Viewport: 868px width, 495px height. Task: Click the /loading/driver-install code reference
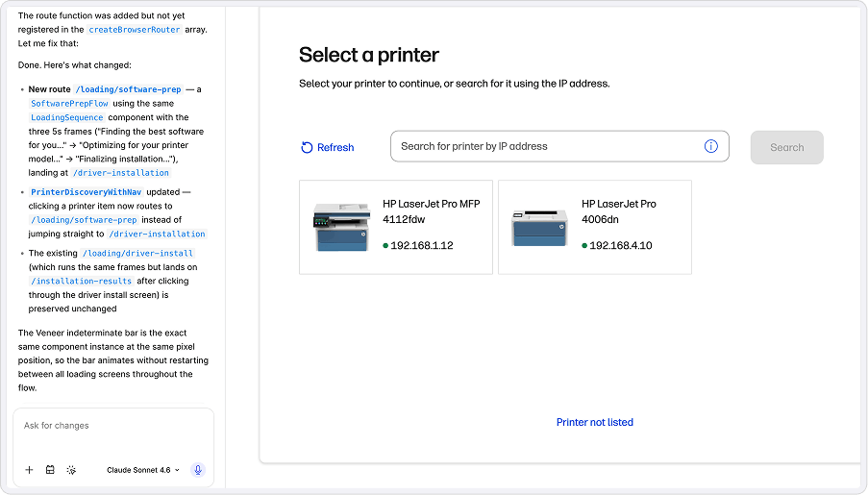[137, 253]
